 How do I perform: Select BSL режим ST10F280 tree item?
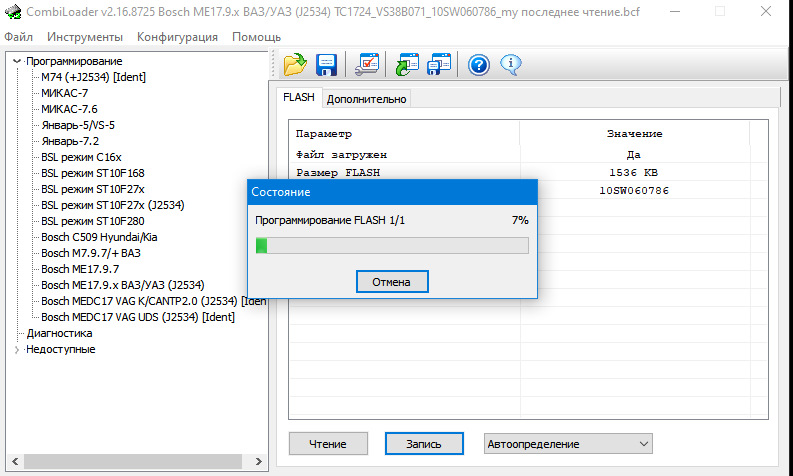coord(93,221)
